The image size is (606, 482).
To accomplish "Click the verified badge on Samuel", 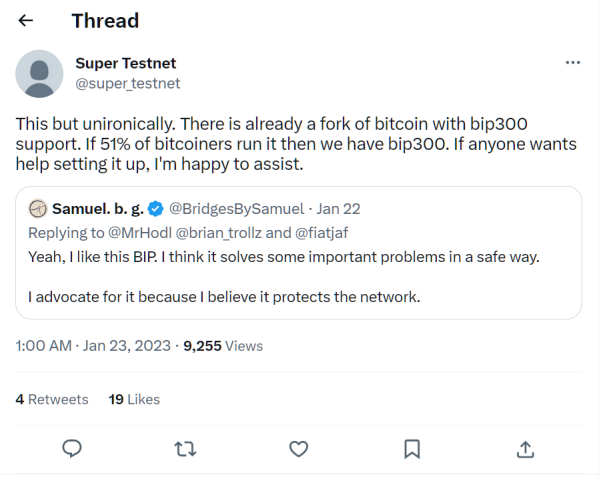I will pos(157,209).
